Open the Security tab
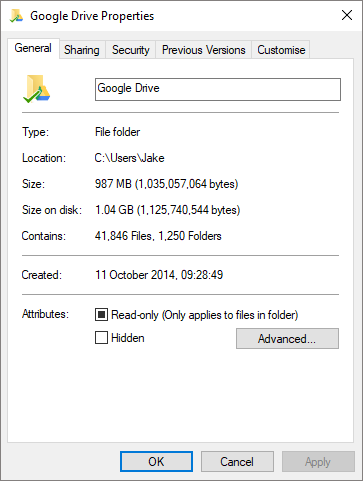This screenshot has width=363, height=481. click(x=131, y=50)
